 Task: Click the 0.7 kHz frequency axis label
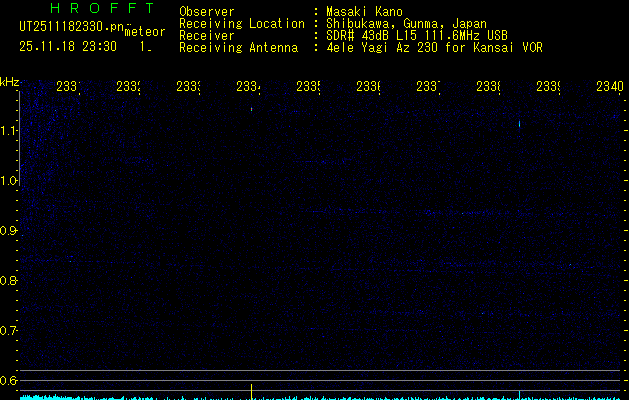pos(8,331)
